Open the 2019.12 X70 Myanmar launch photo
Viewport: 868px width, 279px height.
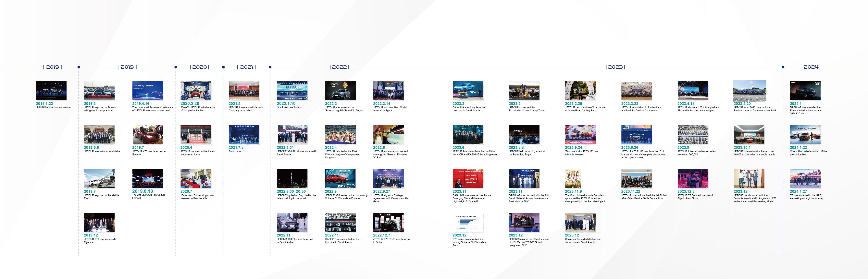coord(99,222)
